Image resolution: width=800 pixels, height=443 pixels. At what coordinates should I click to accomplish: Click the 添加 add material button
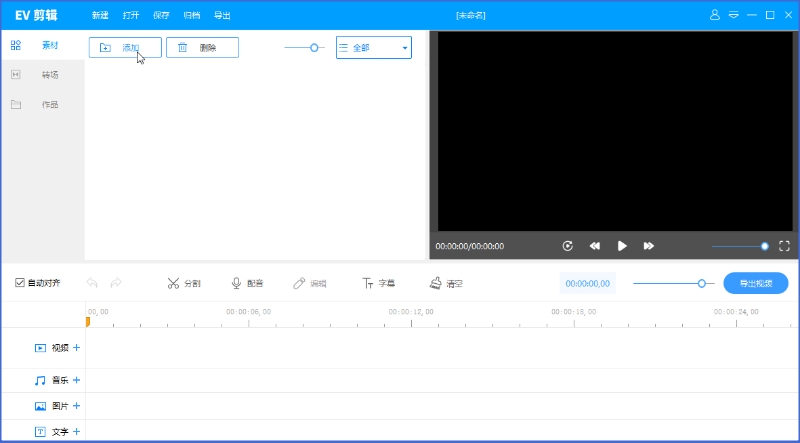pyautogui.click(x=125, y=47)
